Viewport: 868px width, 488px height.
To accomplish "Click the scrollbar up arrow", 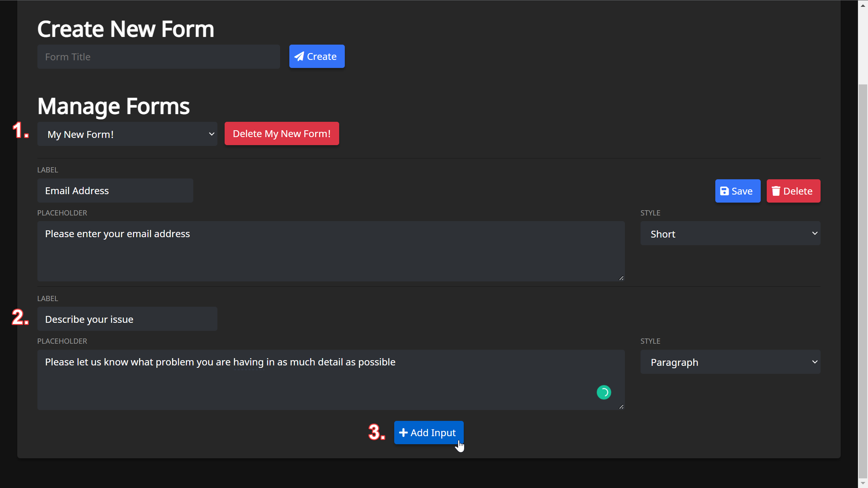I will 862,5.
